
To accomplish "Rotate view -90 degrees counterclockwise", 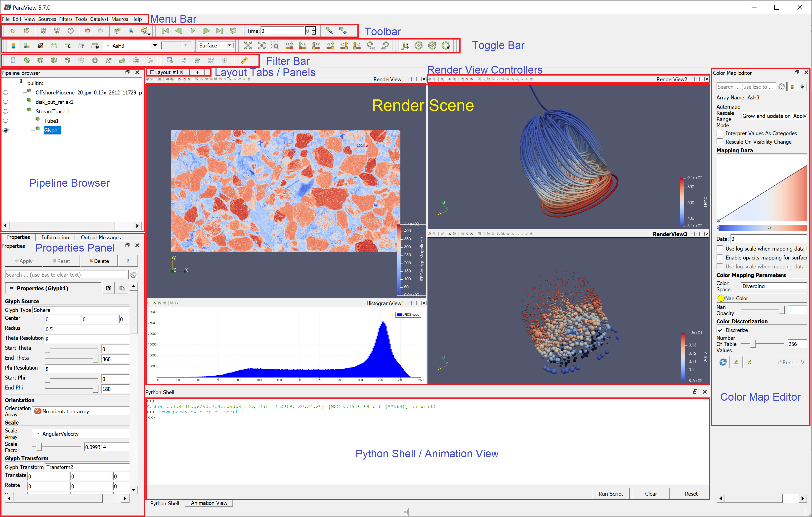I will (x=385, y=45).
